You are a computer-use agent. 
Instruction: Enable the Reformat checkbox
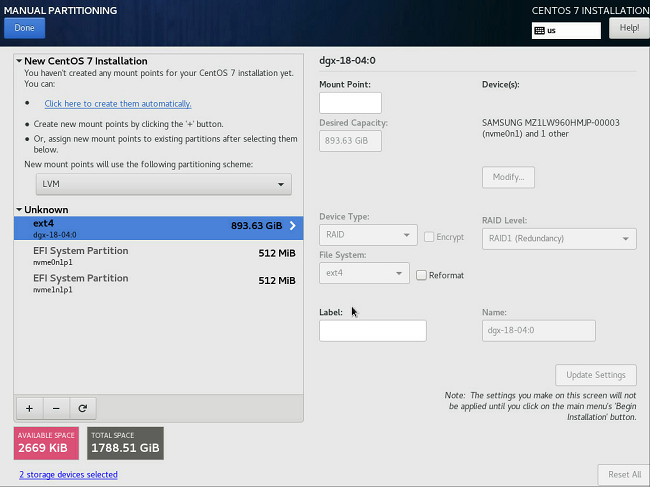coord(421,275)
